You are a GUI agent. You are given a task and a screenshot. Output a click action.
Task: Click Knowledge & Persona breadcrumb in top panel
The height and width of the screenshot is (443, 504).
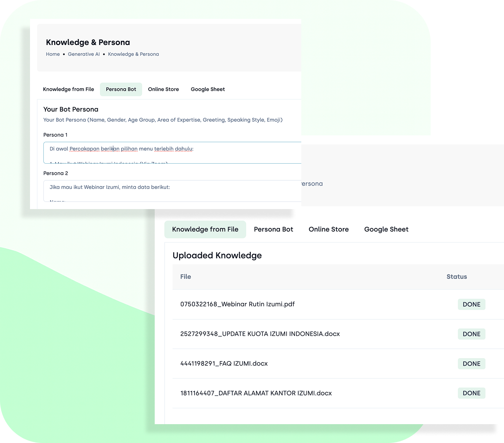click(133, 54)
